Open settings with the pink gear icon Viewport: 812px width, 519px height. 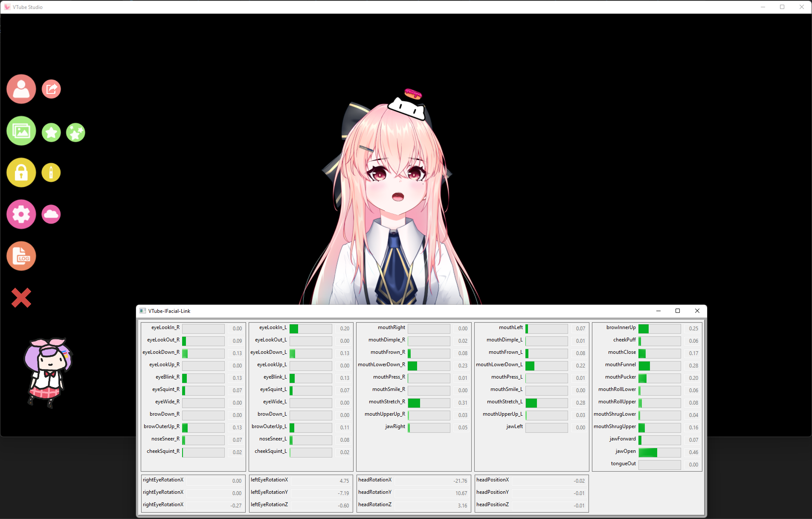(x=21, y=214)
